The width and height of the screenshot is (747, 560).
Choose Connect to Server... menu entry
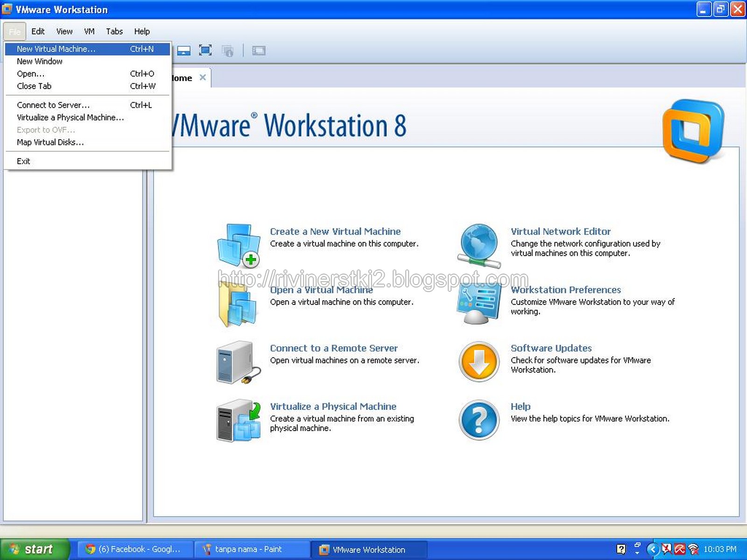[87, 105]
